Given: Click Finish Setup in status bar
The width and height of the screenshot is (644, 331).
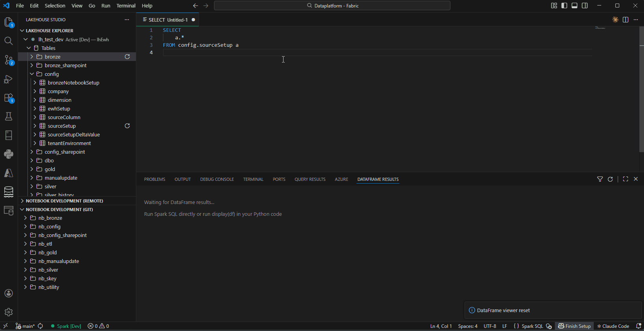Looking at the screenshot, I should (x=574, y=326).
